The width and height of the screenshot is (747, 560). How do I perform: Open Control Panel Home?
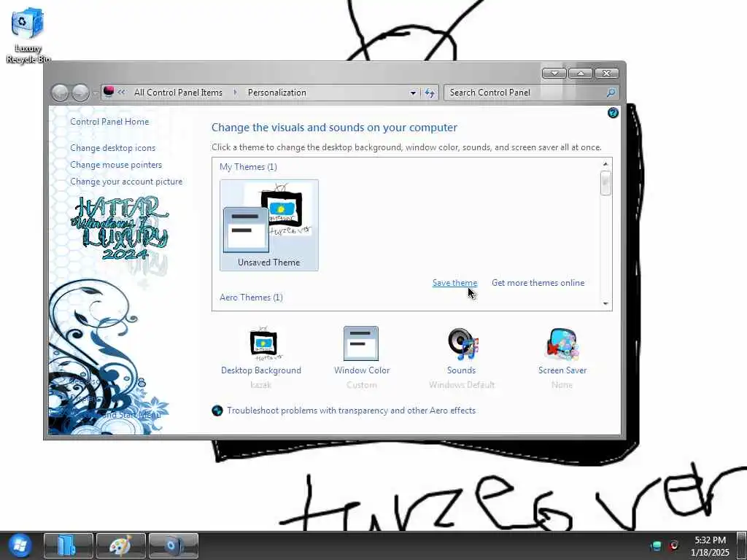click(x=109, y=122)
